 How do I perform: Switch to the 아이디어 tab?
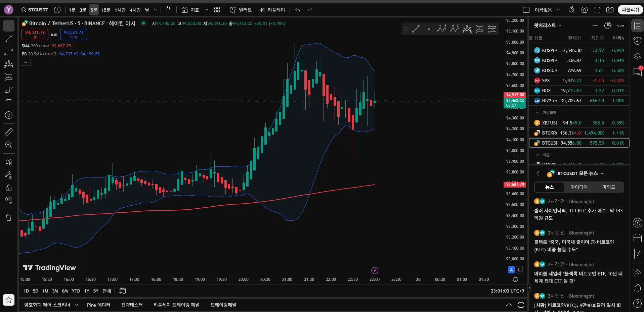click(579, 187)
